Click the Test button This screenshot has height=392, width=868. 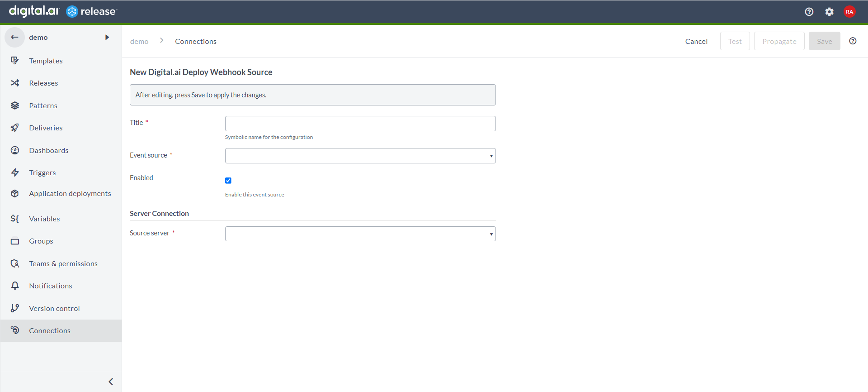point(735,41)
